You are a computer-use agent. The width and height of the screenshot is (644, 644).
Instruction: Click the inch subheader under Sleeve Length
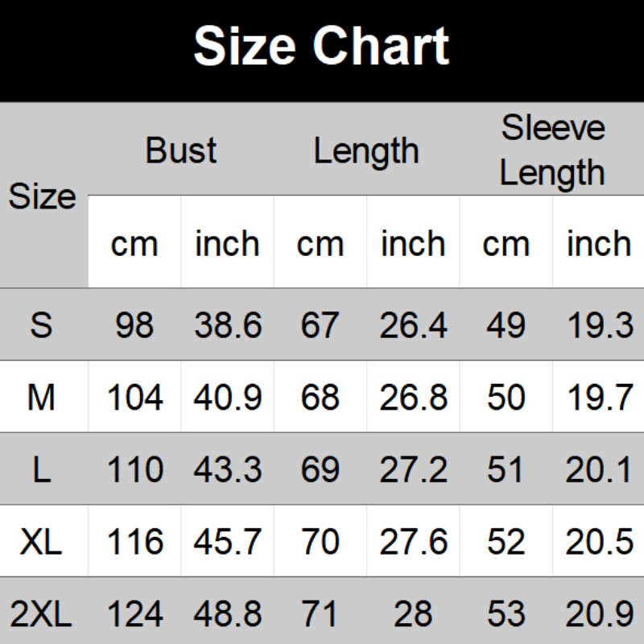(x=599, y=243)
